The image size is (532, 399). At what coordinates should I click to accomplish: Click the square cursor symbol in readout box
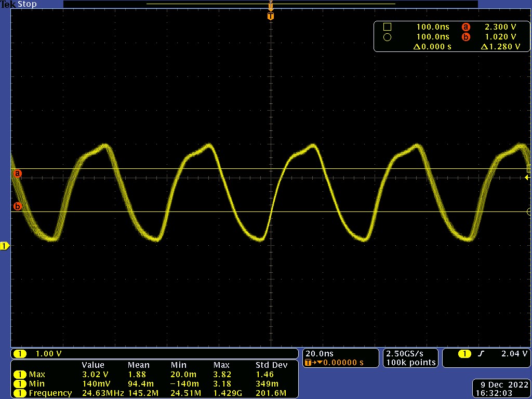387,27
